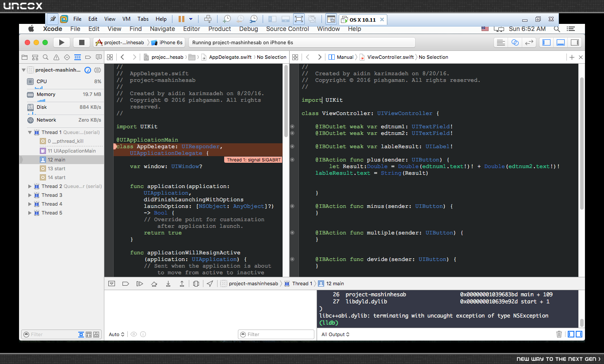Viewport: 604px width, 364px height.
Task: Open the Project navigator folder icon
Action: [x=25, y=57]
